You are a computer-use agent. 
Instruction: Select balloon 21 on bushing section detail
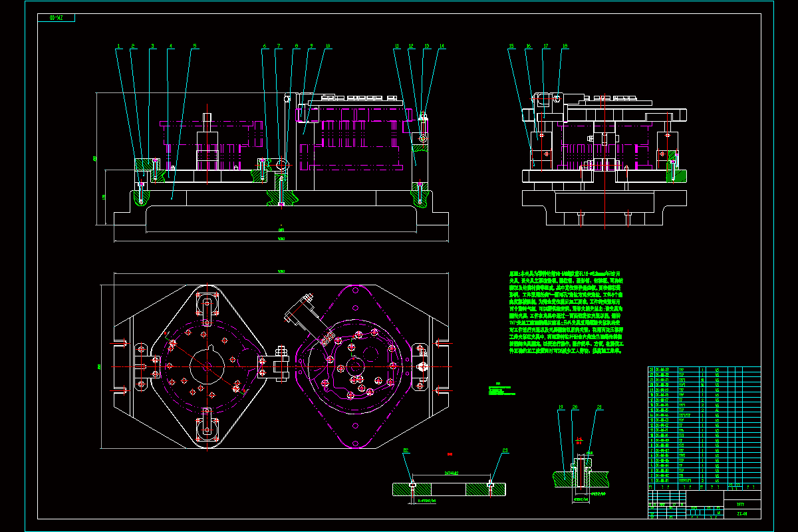pos(599,407)
